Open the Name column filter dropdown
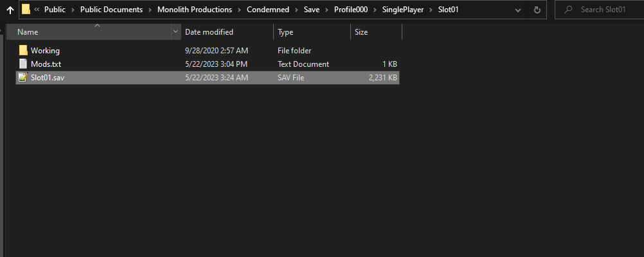The image size is (644, 257). (176, 32)
